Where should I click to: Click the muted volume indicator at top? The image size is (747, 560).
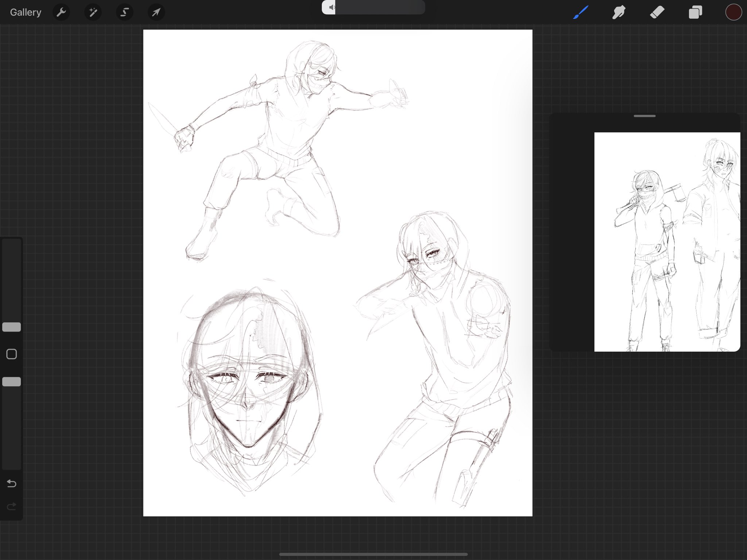331,7
